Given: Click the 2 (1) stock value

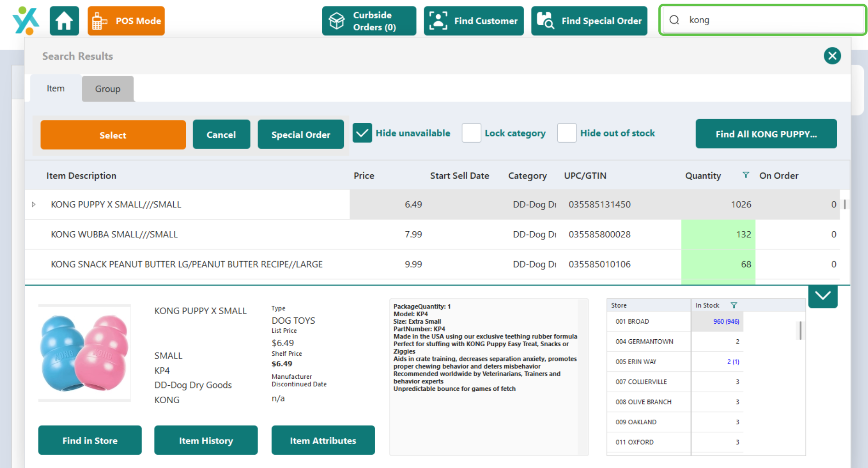Looking at the screenshot, I should [733, 362].
